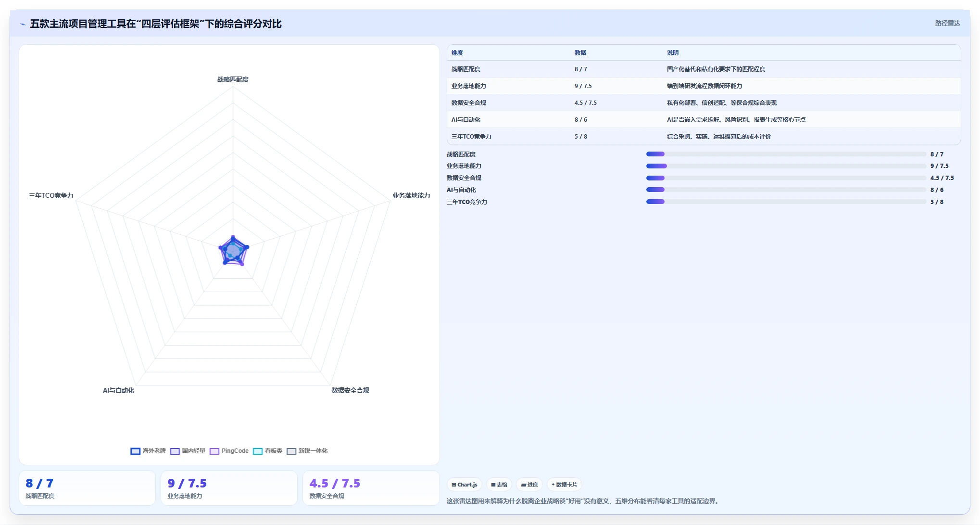Click the 数据安全合规 cell in the table

click(x=469, y=103)
